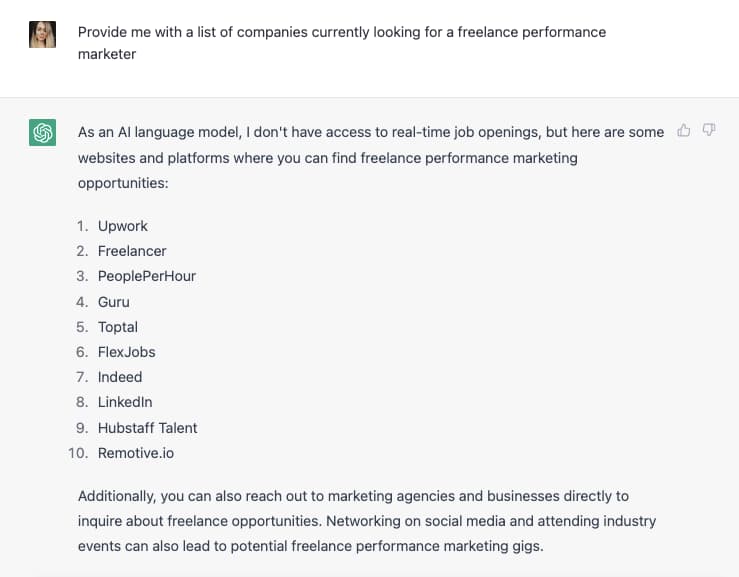Click the user prompt about freelance marketer
The image size is (739, 577).
(341, 42)
